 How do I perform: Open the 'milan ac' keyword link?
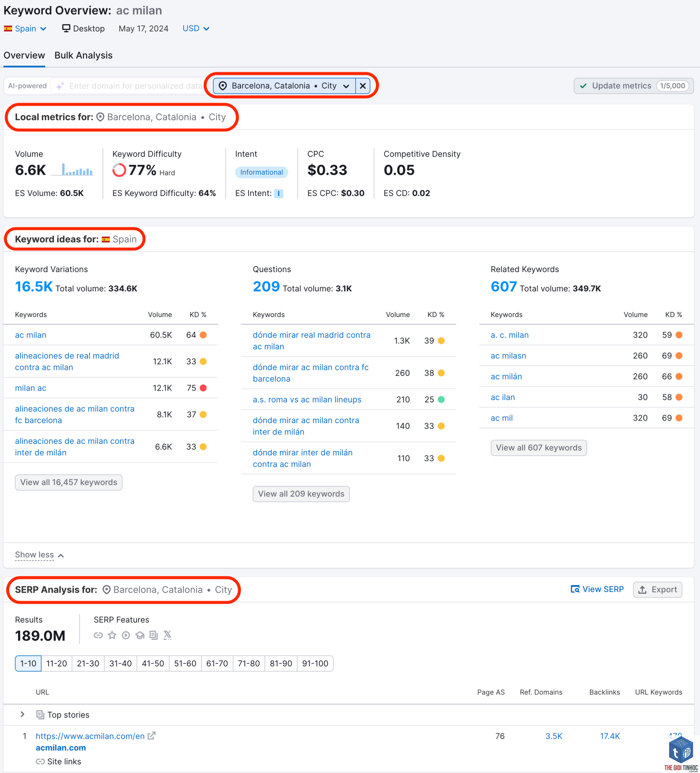point(31,388)
